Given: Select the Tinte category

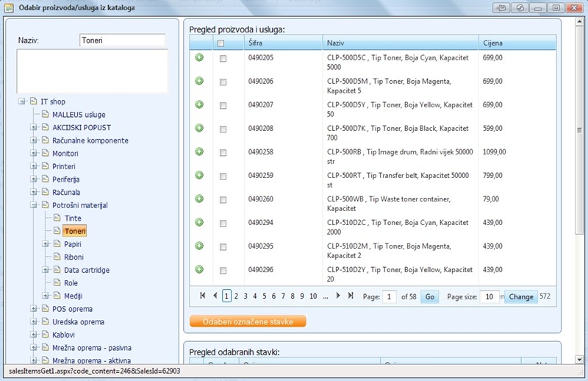Looking at the screenshot, I should (72, 218).
